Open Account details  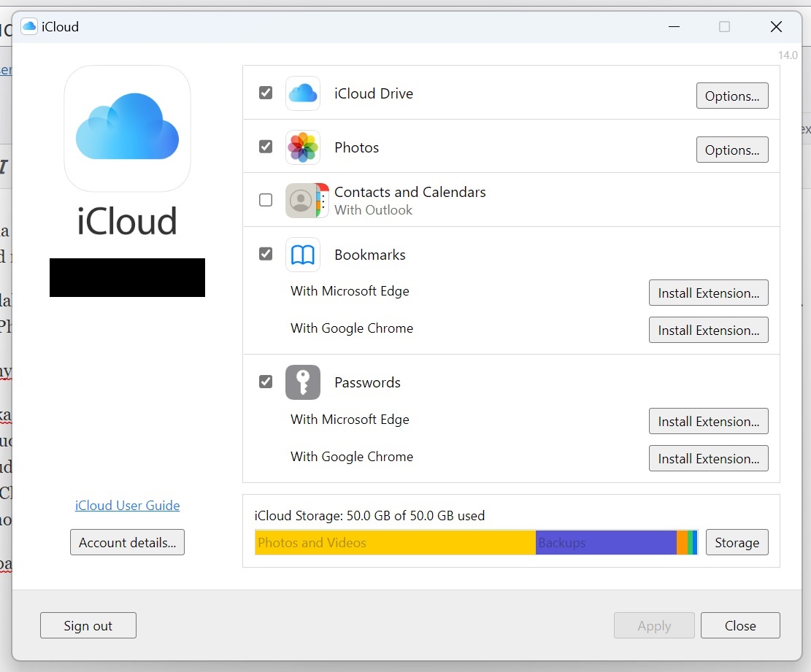click(127, 542)
